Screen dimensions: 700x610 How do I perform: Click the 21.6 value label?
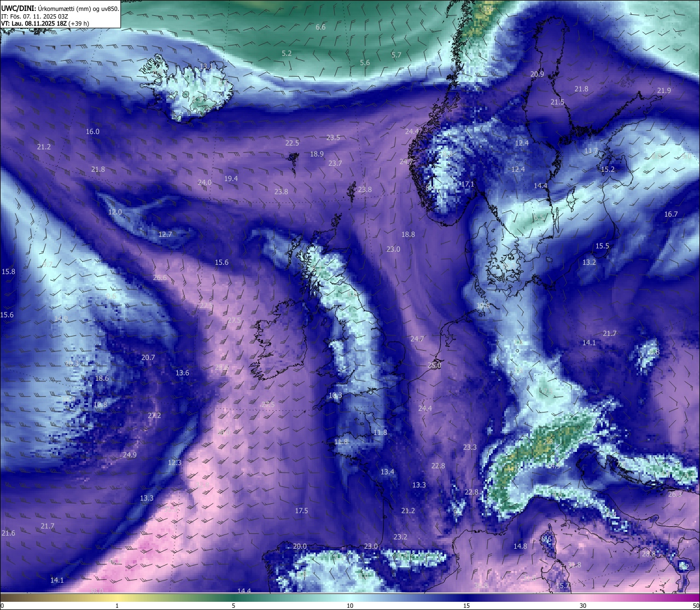pyautogui.click(x=8, y=533)
